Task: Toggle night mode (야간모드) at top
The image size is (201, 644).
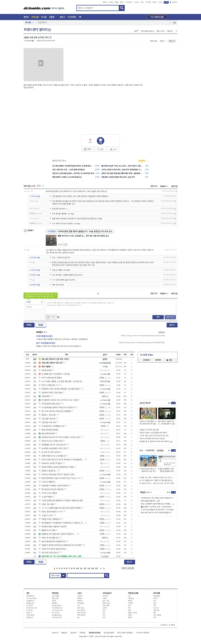Action: pyautogui.click(x=174, y=2)
